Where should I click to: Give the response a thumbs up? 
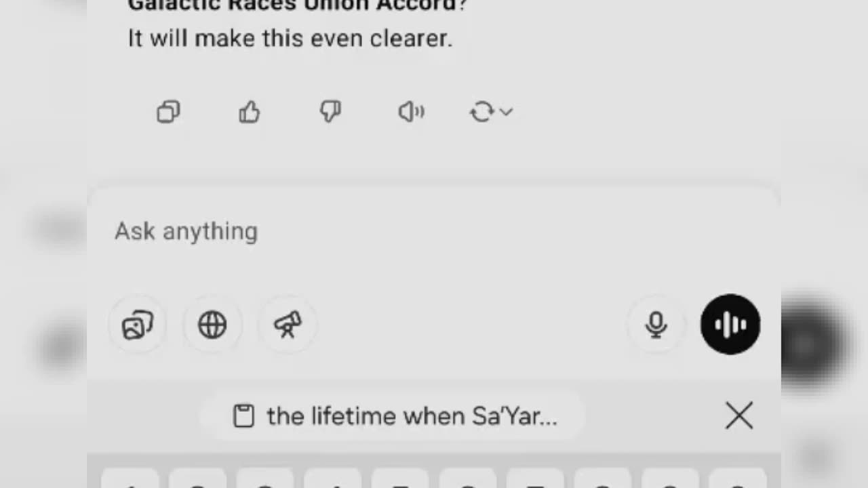pos(250,112)
